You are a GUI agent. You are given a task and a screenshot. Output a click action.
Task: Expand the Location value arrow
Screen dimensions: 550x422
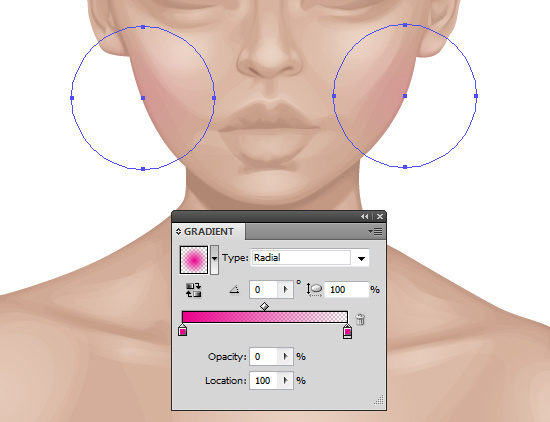pos(286,381)
